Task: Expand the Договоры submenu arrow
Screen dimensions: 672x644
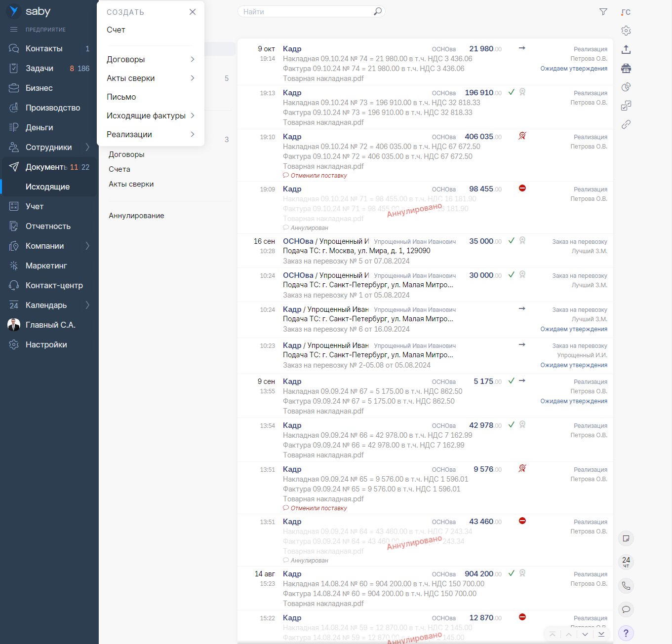Action: (192, 59)
